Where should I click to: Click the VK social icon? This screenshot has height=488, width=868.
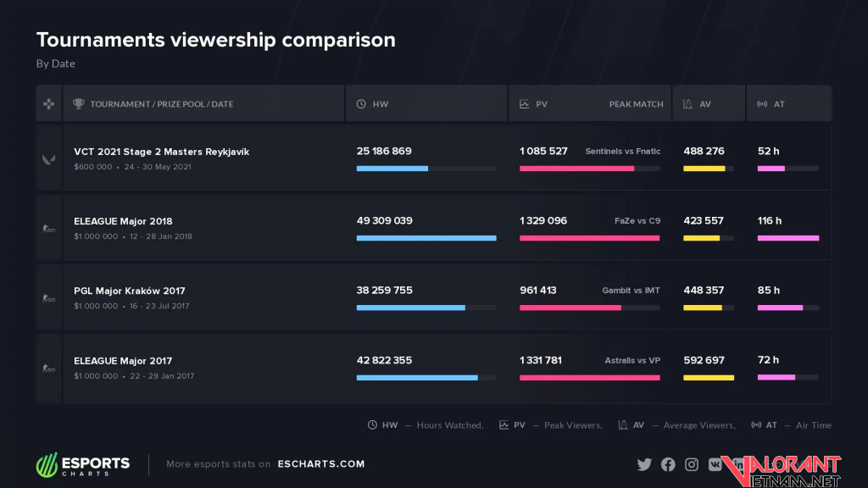coord(715,464)
